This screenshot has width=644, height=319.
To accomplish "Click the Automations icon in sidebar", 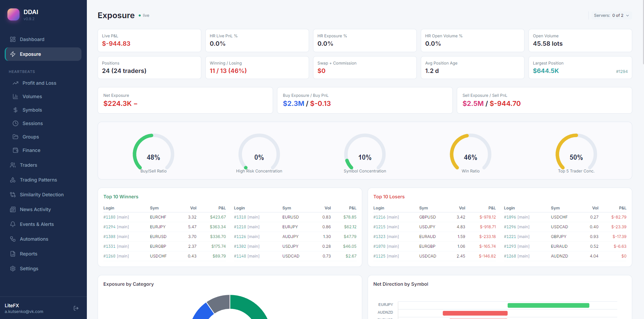I will click(13, 239).
